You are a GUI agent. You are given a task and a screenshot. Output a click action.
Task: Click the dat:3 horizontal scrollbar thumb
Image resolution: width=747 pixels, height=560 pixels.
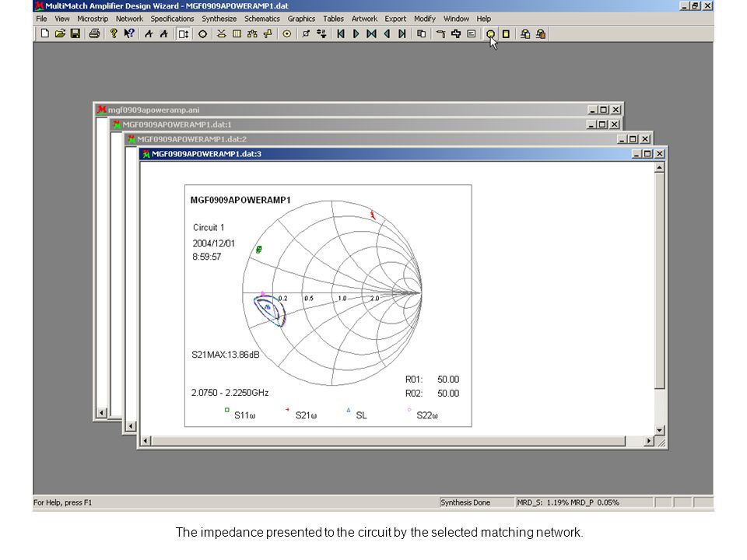(389, 441)
